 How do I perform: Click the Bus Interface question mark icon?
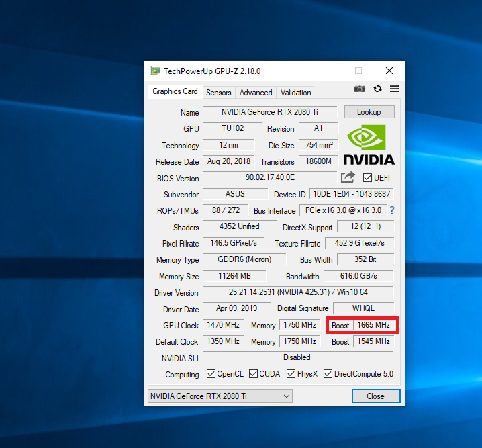[392, 210]
